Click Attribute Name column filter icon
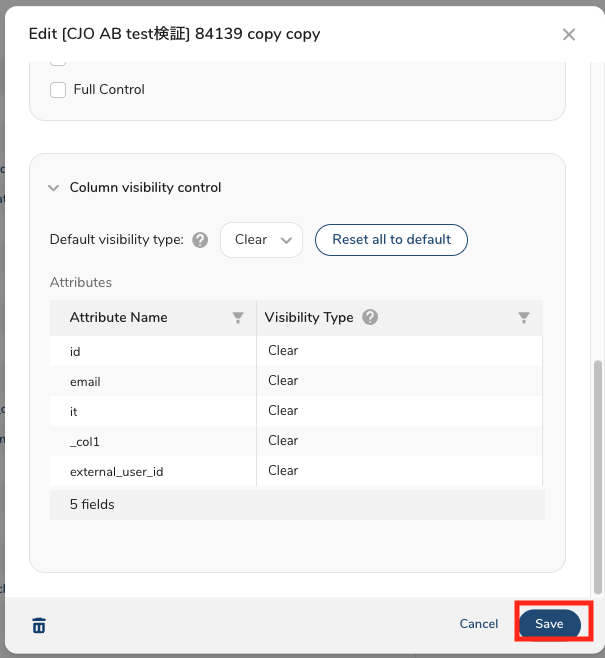This screenshot has width=605, height=658. [238, 318]
